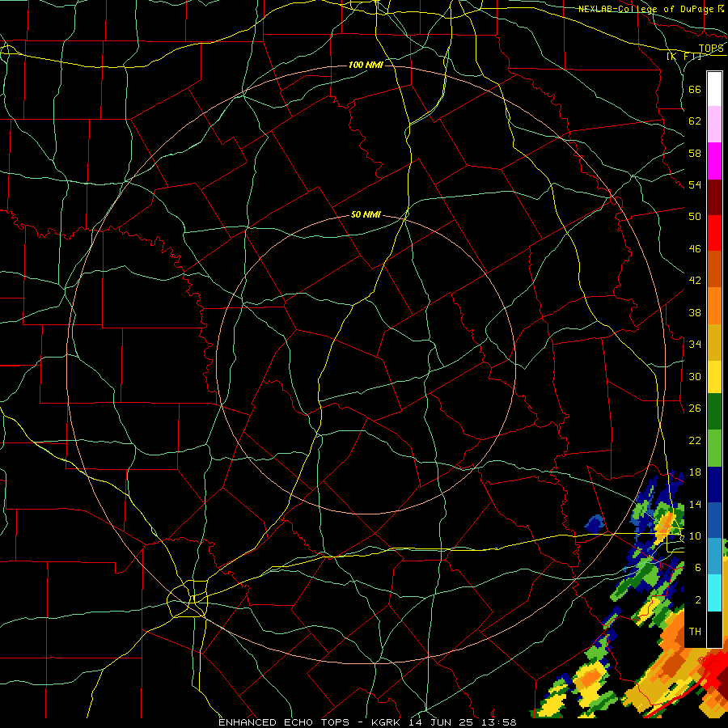Image resolution: width=728 pixels, height=728 pixels.
Task: Pick the navy blue legend swatch
Action: click(x=714, y=485)
